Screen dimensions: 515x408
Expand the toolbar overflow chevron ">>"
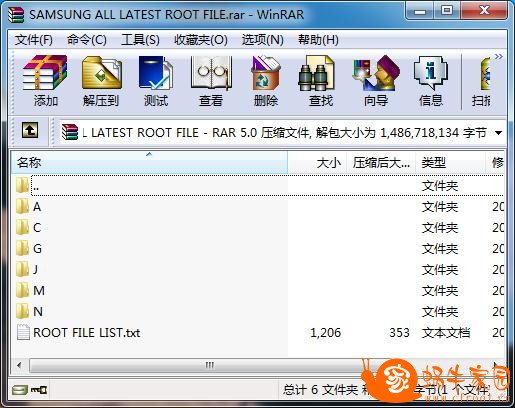coord(498,56)
